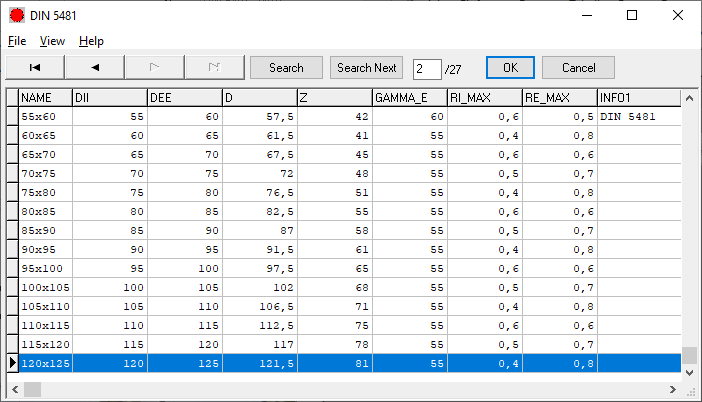The height and width of the screenshot is (402, 702).
Task: Click the grayed last record button
Action: point(214,67)
